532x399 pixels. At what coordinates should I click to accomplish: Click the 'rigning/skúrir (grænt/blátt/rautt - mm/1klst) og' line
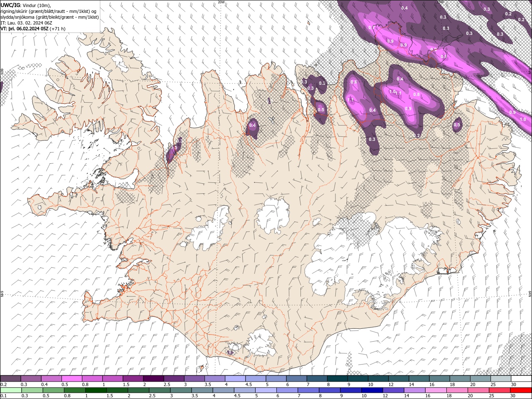[x=49, y=11]
